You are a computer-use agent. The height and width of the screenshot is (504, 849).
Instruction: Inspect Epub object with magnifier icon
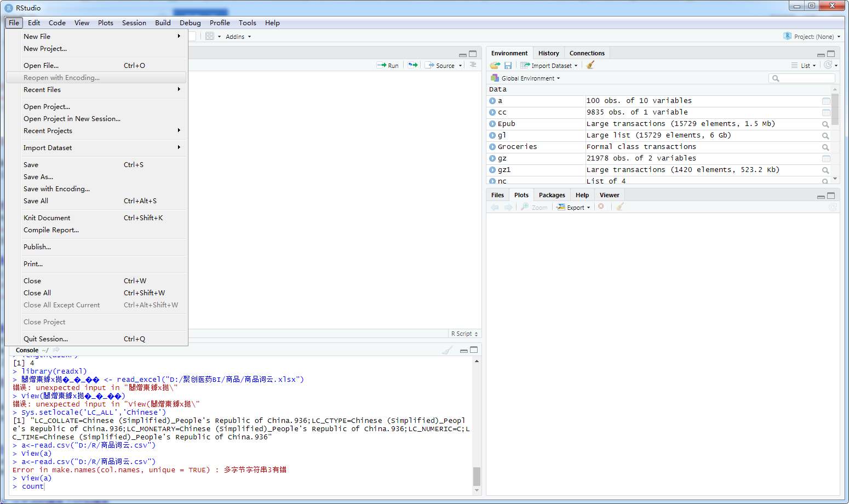click(x=825, y=124)
